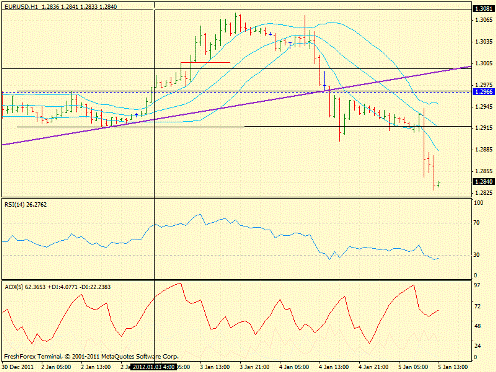Click the blue 1.2966 price marker on the axis
The width and height of the screenshot is (496, 372).
(484, 92)
